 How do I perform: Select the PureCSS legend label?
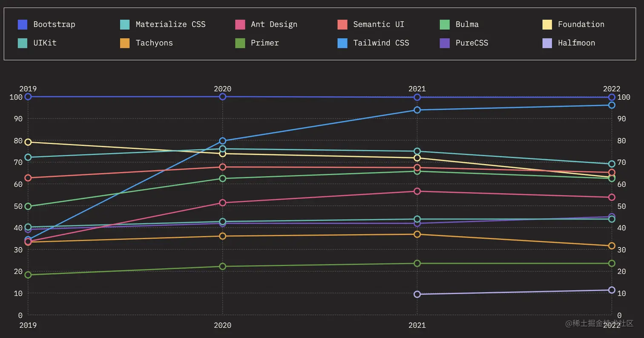471,43
